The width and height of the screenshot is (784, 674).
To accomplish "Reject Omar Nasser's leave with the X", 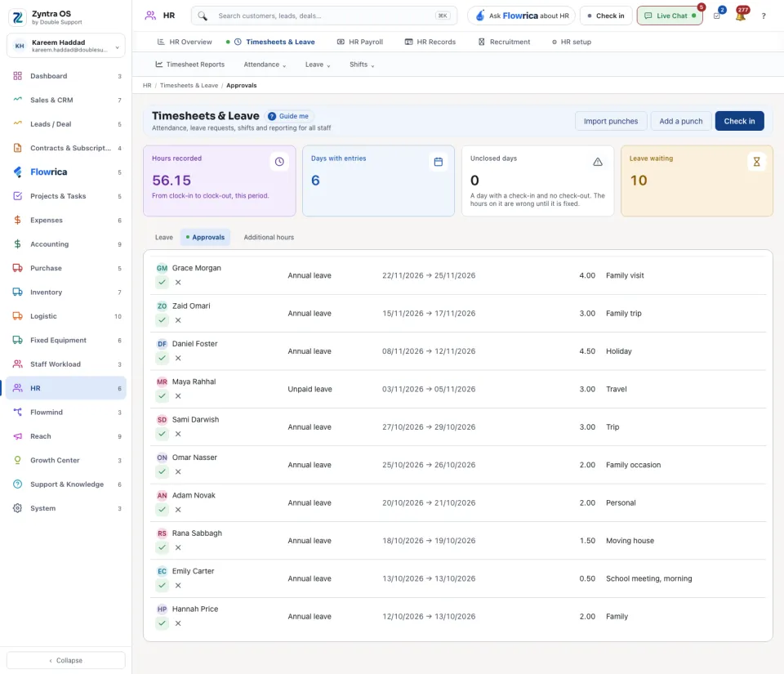I will pos(178,472).
